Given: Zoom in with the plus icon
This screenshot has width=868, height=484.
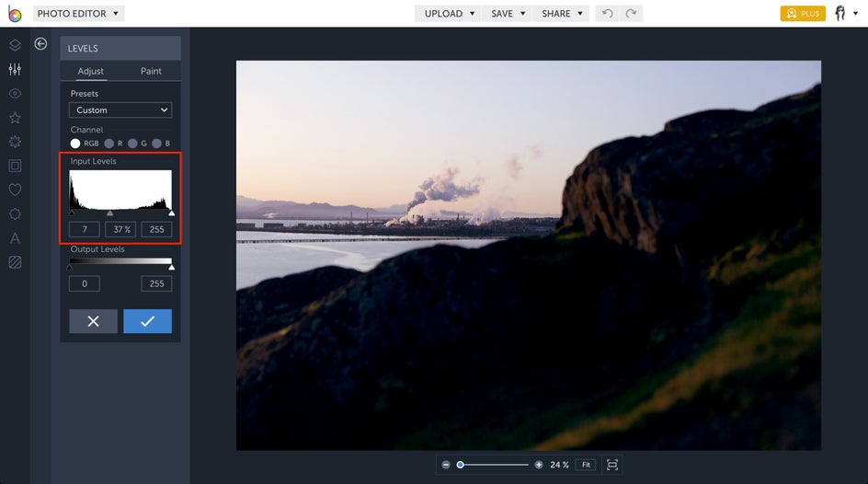Looking at the screenshot, I should pos(539,465).
